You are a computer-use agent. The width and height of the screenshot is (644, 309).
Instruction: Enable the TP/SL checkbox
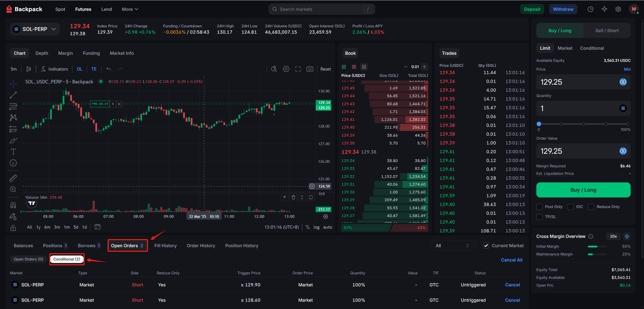tap(539, 217)
